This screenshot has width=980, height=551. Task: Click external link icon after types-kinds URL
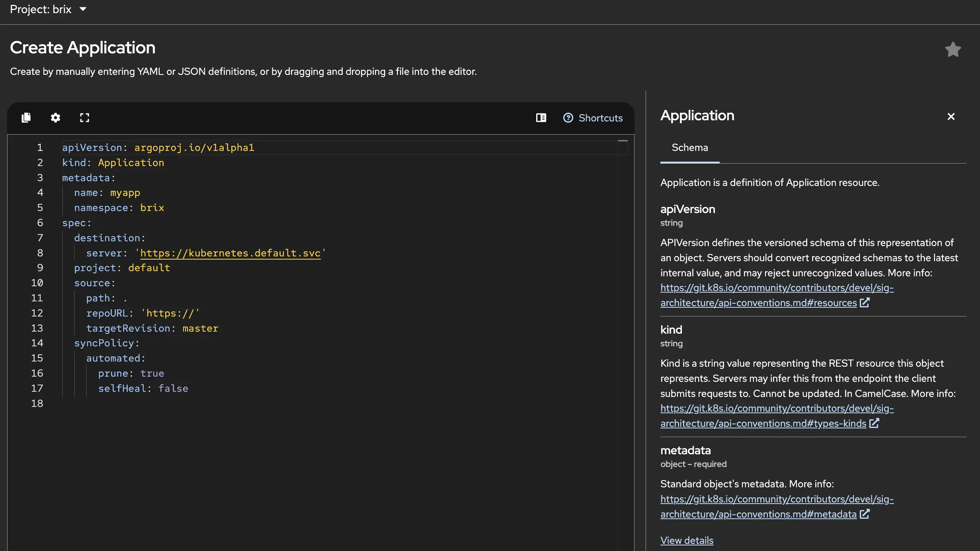pyautogui.click(x=874, y=423)
